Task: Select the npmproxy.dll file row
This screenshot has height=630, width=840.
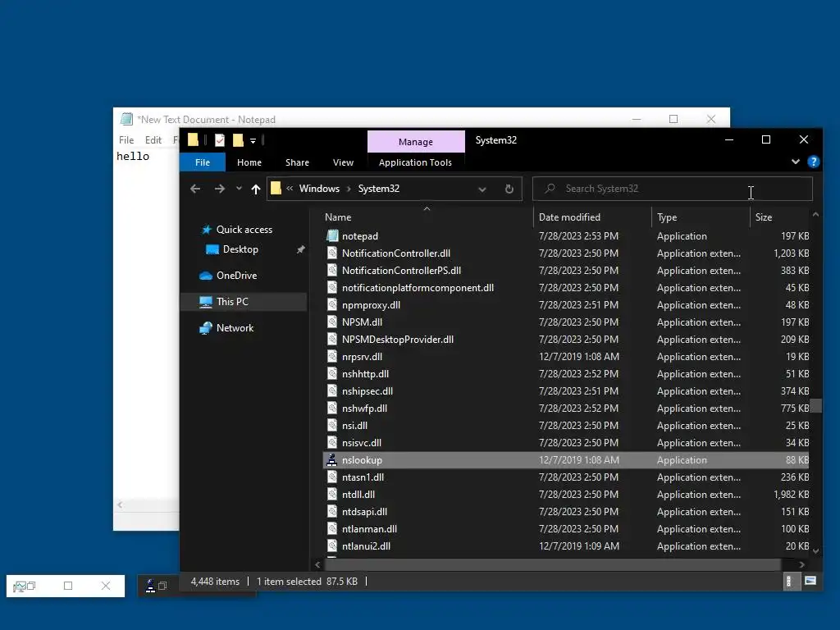Action: click(566, 305)
